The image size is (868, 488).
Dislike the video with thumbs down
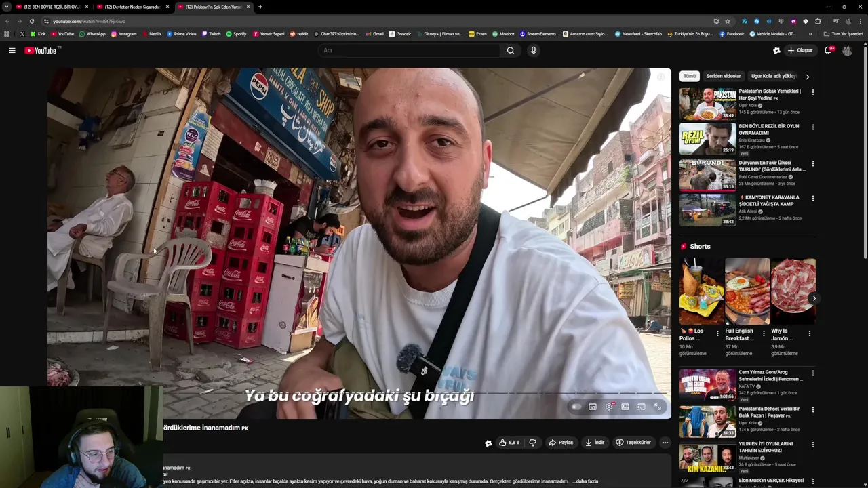click(533, 443)
